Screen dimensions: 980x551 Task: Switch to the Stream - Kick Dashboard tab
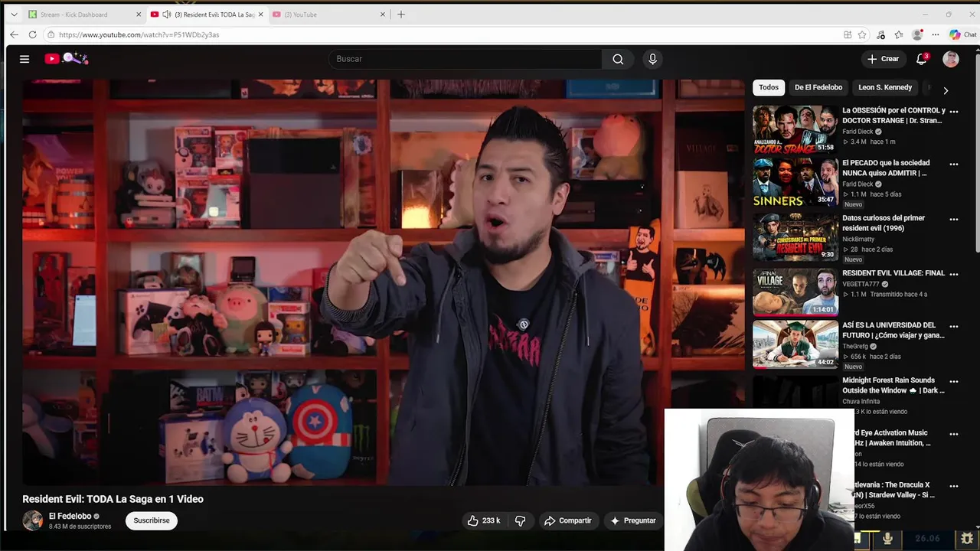(x=83, y=15)
